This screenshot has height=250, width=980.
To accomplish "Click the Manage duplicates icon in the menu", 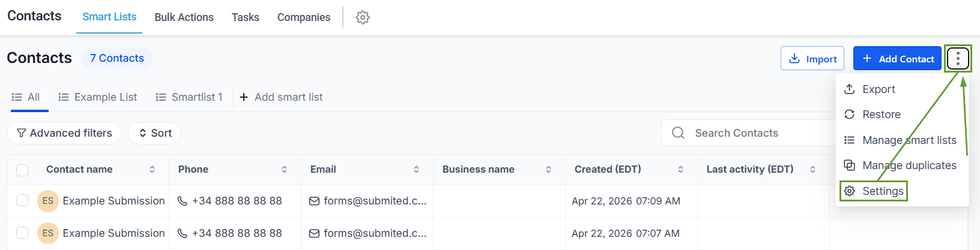I will (849, 165).
